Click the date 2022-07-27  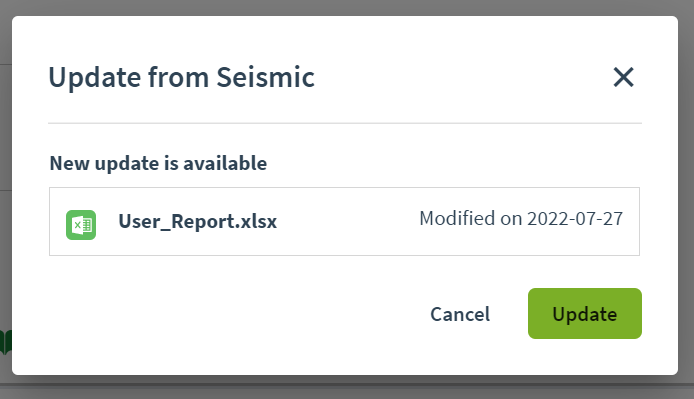tap(575, 218)
